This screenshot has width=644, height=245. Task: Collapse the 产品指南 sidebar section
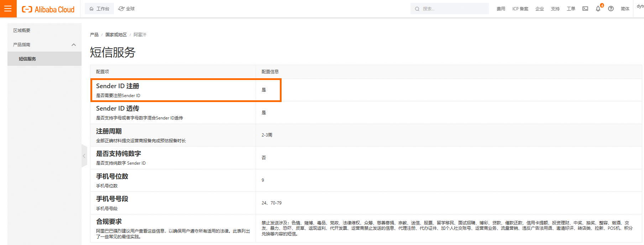pyautogui.click(x=44, y=44)
